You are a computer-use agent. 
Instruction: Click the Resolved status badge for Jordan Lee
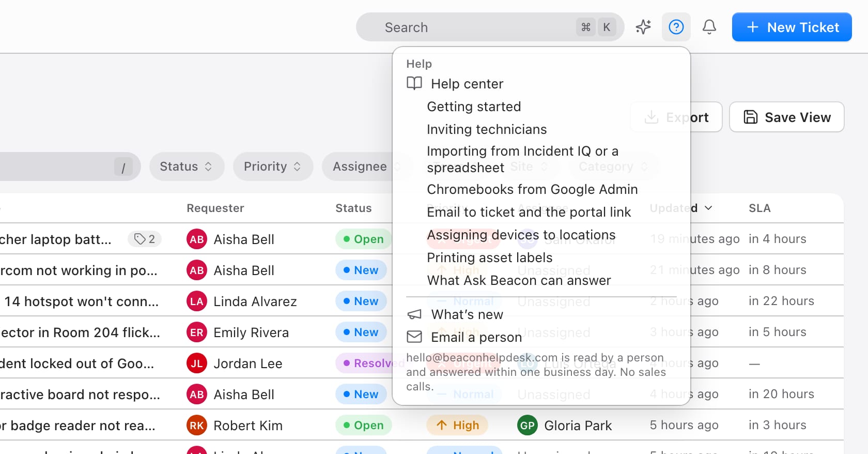click(x=371, y=363)
